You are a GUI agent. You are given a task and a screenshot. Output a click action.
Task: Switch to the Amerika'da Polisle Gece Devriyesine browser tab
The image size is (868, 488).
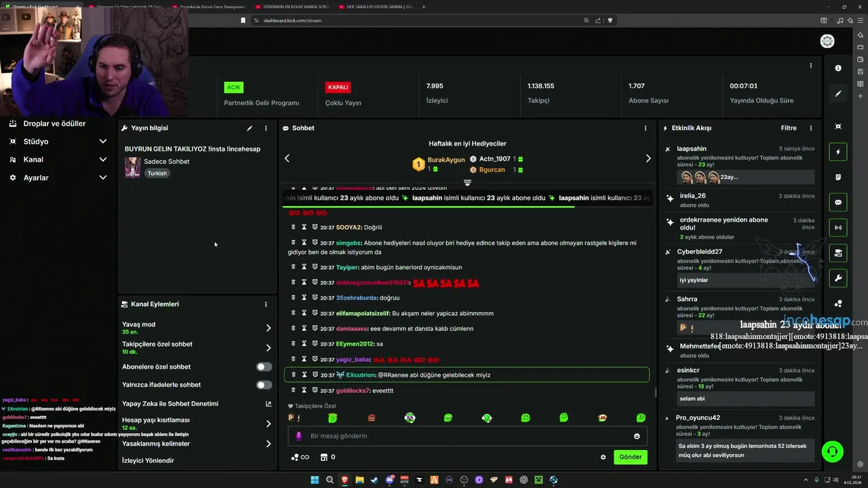208,7
